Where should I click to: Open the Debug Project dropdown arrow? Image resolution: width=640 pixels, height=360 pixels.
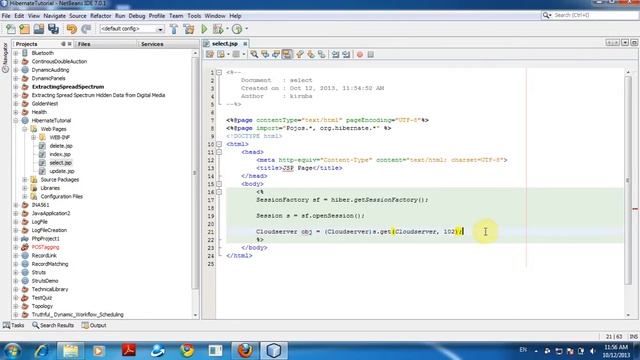click(x=227, y=29)
